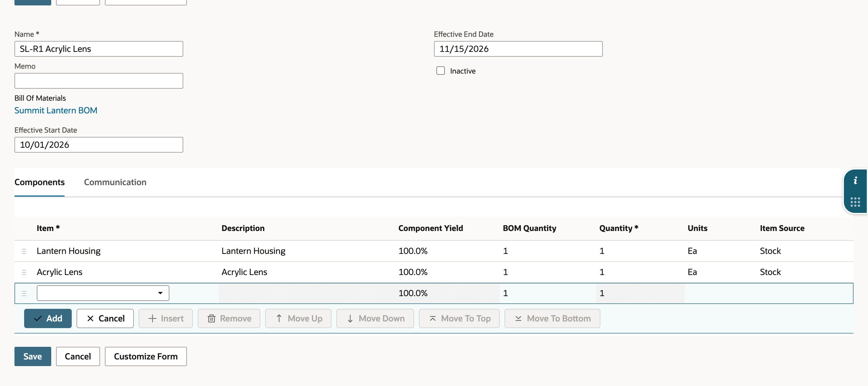Click the Move To Top button
The width and height of the screenshot is (868, 386).
point(459,318)
